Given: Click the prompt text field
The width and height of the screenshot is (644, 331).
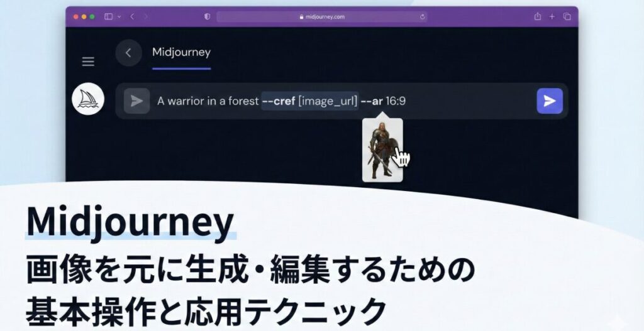Looking at the screenshot, I should pos(341,101).
